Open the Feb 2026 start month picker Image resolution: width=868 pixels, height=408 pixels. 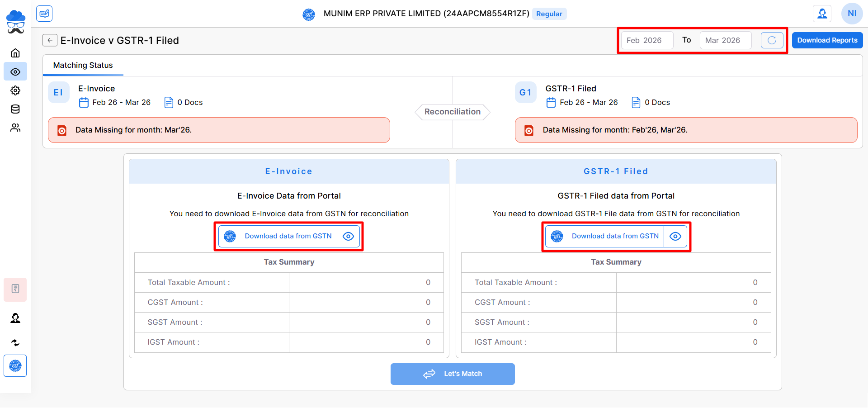(x=646, y=40)
